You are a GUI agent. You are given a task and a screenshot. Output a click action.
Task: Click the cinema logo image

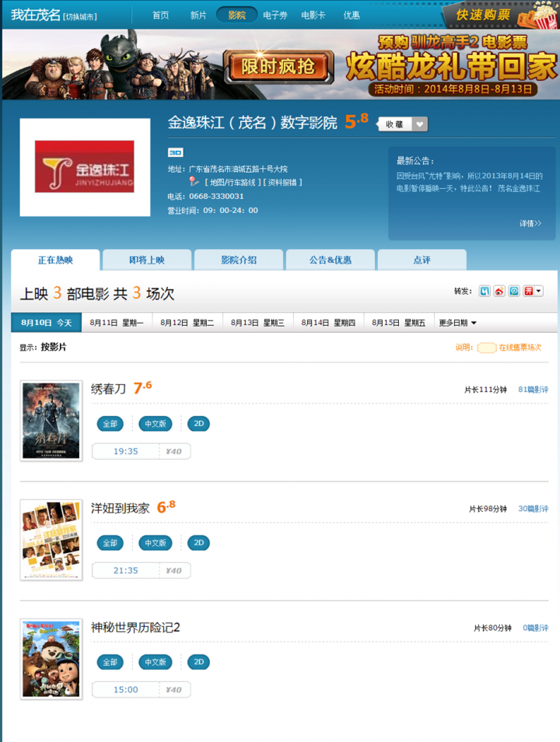click(85, 167)
